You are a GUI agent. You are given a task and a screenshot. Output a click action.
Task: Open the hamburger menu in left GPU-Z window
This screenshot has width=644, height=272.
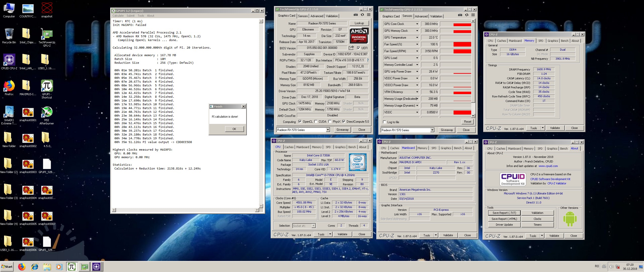click(x=369, y=15)
